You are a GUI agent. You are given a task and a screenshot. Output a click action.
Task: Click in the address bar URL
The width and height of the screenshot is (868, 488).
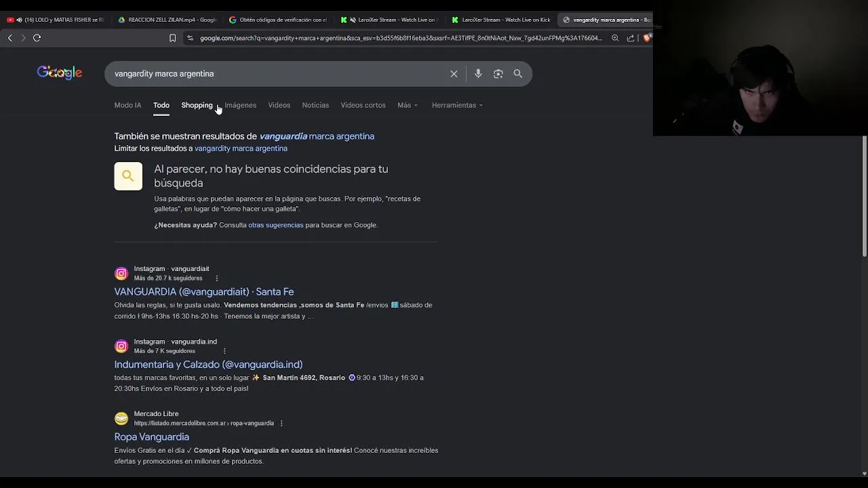pyautogui.click(x=401, y=38)
